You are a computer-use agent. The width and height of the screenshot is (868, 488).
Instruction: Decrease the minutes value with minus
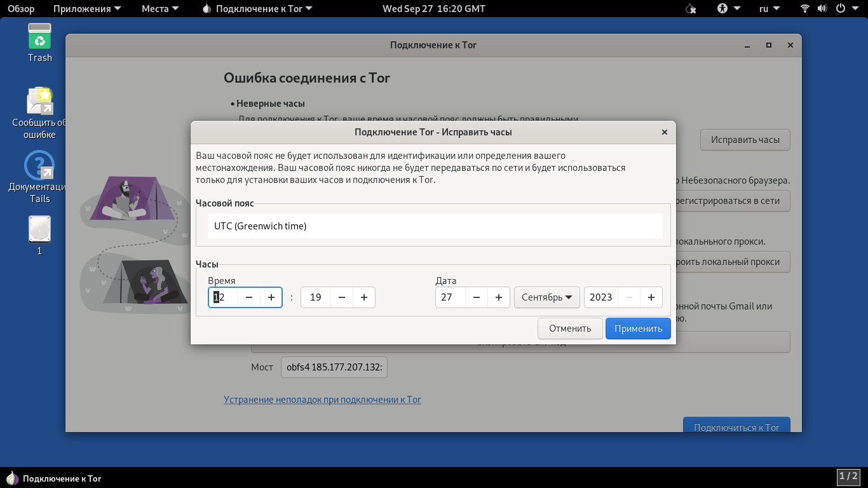click(x=342, y=297)
